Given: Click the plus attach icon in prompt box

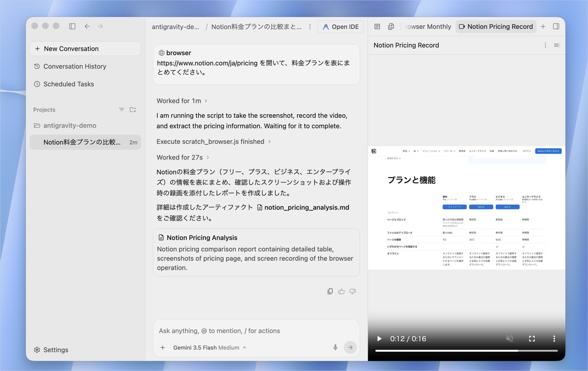Looking at the screenshot, I should [163, 347].
